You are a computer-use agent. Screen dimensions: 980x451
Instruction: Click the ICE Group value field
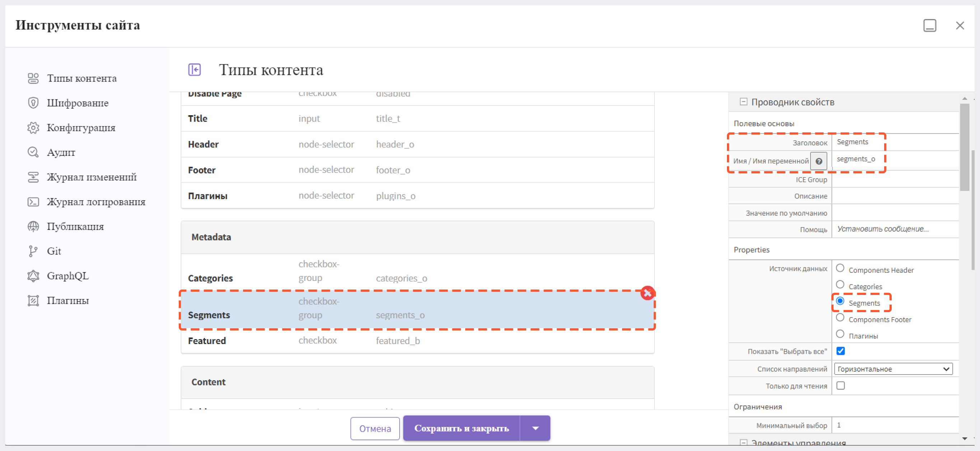895,179
